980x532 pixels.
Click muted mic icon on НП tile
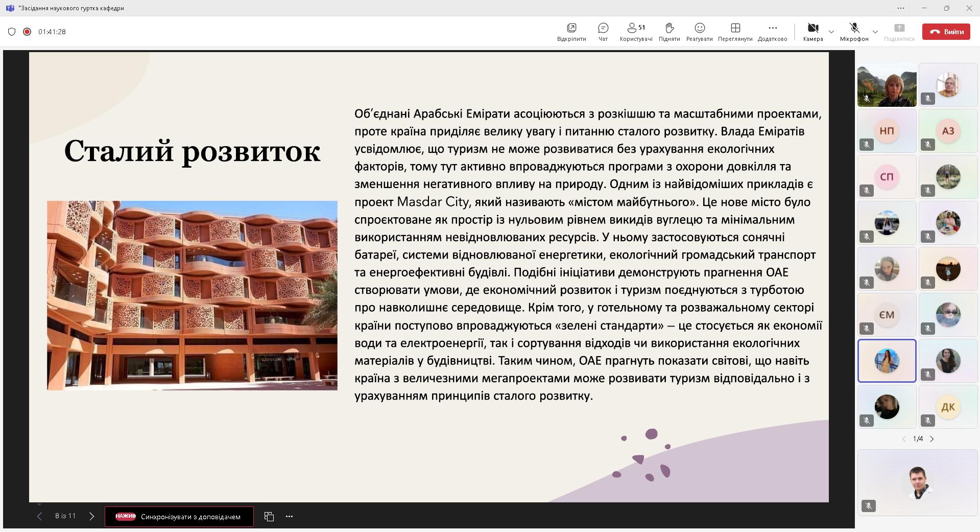pyautogui.click(x=867, y=145)
